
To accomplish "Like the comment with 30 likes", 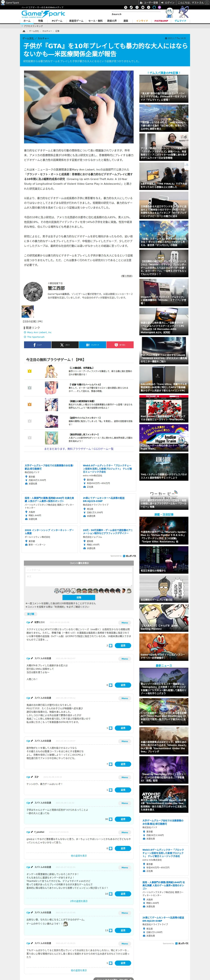I will click(111, 819).
